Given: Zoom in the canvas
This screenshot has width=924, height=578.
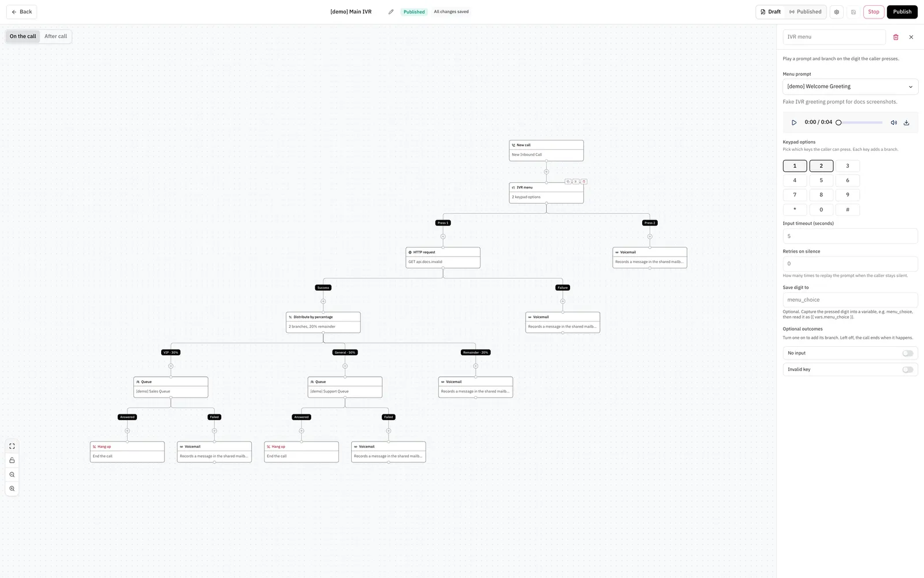Looking at the screenshot, I should coord(12,489).
